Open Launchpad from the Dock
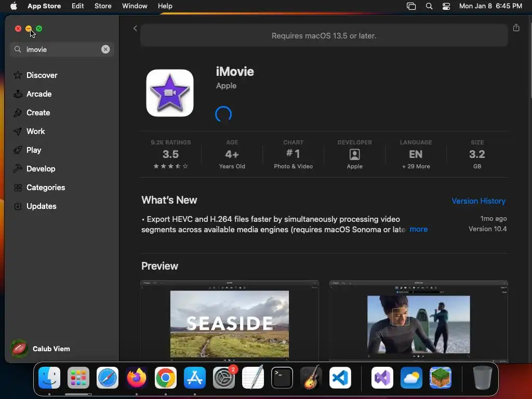The height and width of the screenshot is (399, 532). (78, 378)
